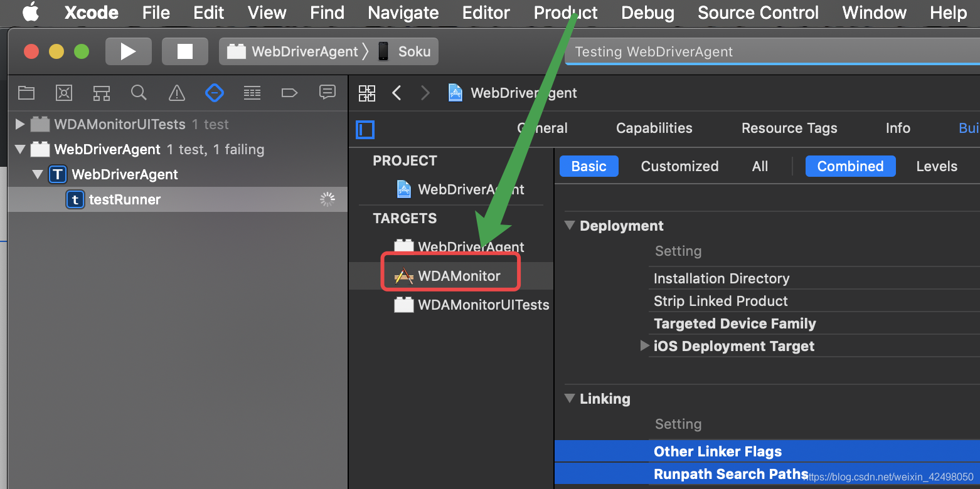Switch to Combined settings view

coord(851,166)
